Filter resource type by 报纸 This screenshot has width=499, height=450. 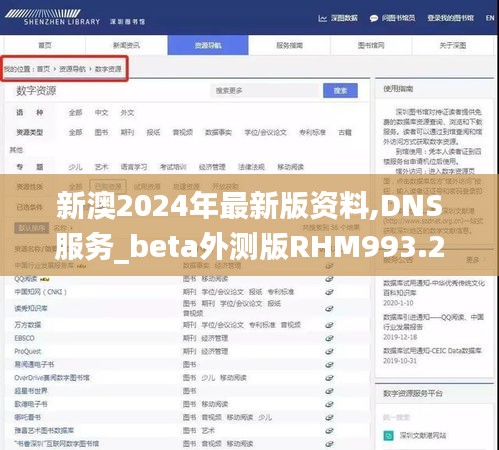coord(153,132)
